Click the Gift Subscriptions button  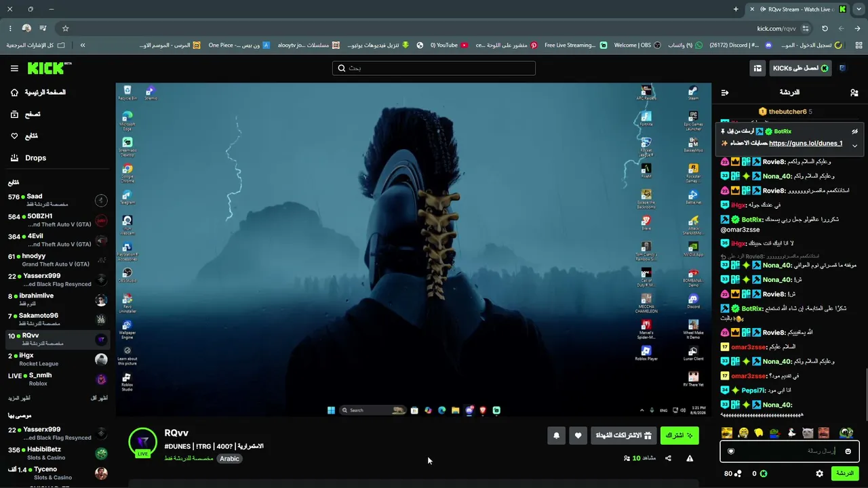coord(623,435)
